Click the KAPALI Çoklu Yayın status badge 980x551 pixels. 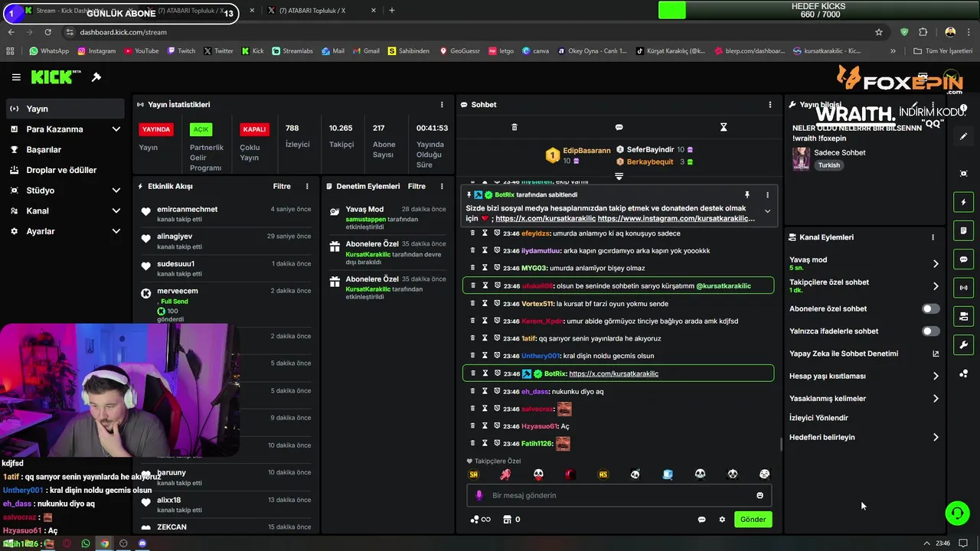254,129
